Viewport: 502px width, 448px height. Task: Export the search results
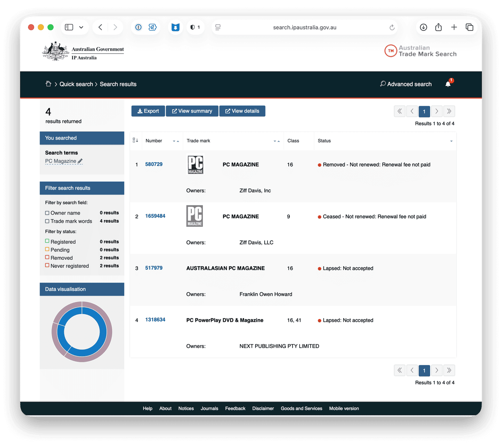click(148, 111)
